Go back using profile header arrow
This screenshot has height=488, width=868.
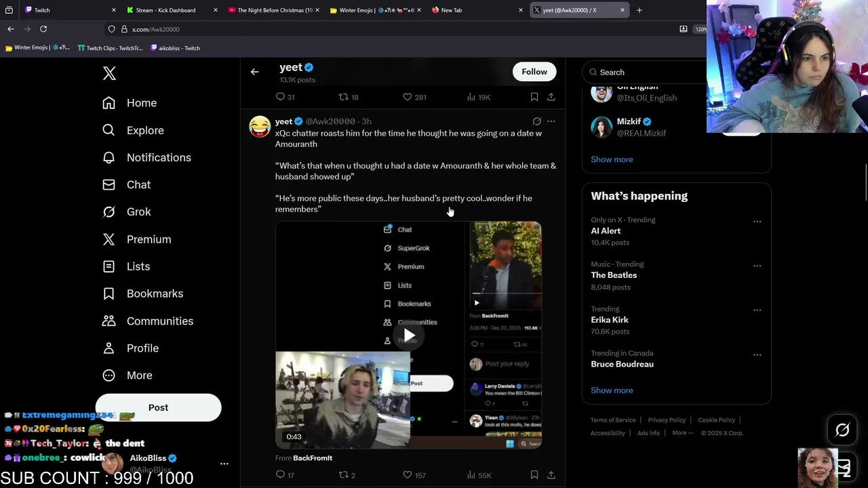pyautogui.click(x=254, y=72)
